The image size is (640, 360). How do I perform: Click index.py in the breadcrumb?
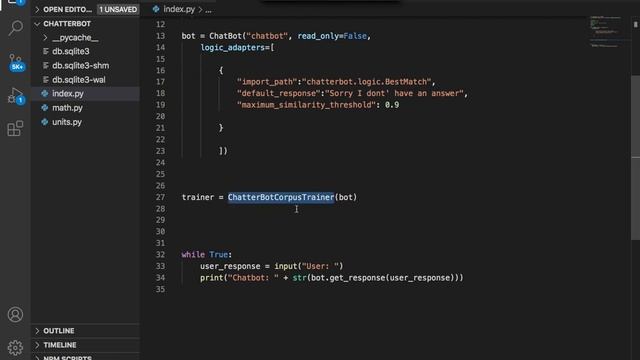point(179,9)
